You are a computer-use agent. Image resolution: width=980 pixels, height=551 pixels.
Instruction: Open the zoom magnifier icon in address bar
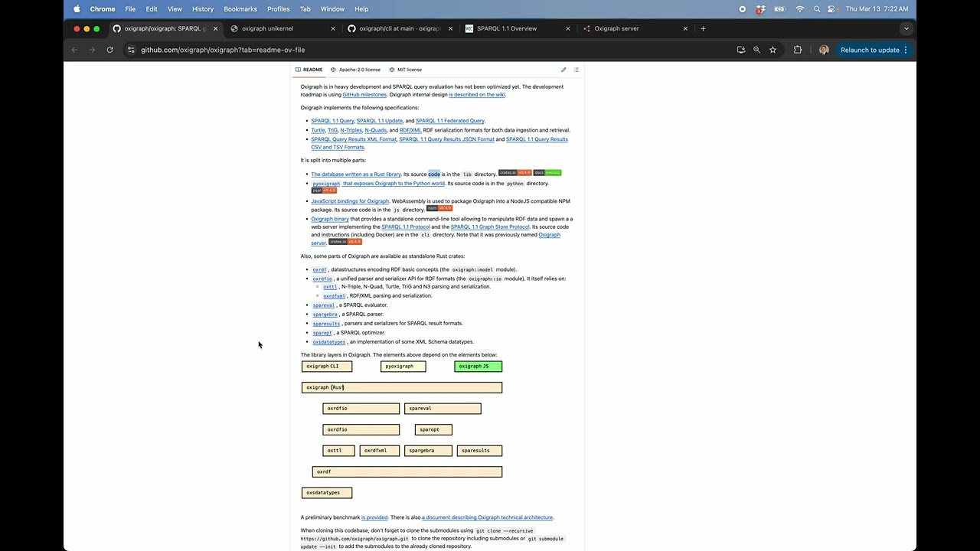coord(756,50)
